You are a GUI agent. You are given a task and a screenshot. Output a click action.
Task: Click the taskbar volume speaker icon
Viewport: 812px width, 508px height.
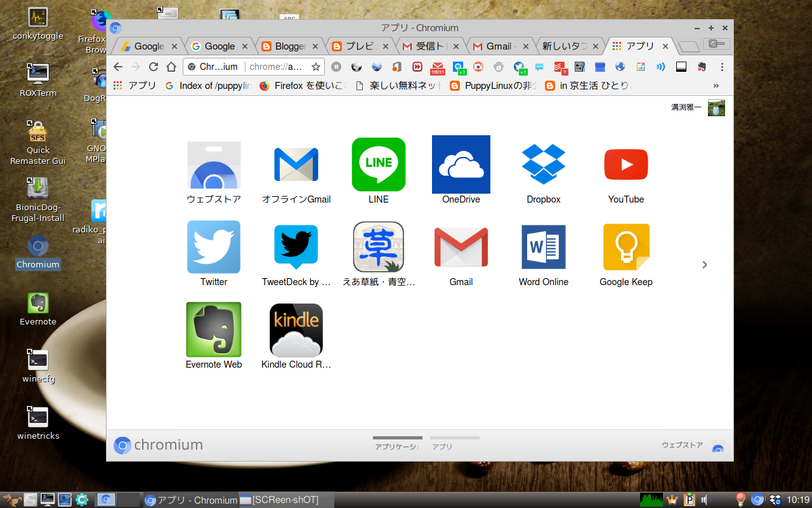(704, 500)
